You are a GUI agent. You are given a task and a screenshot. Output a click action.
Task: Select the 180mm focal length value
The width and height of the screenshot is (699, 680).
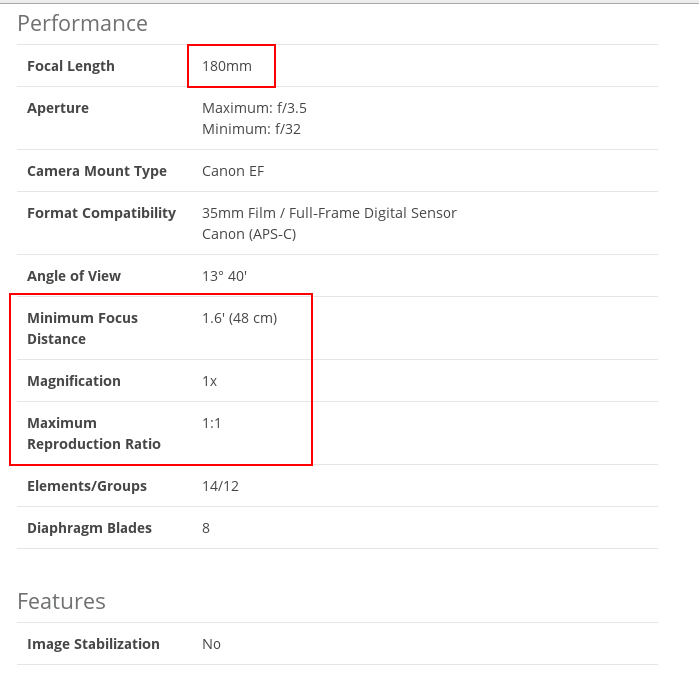[227, 66]
